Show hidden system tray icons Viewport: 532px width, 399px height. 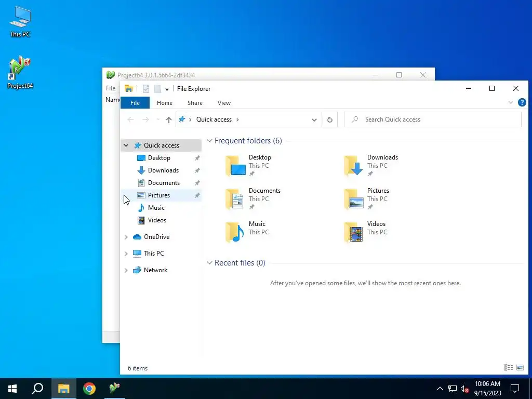(x=440, y=389)
